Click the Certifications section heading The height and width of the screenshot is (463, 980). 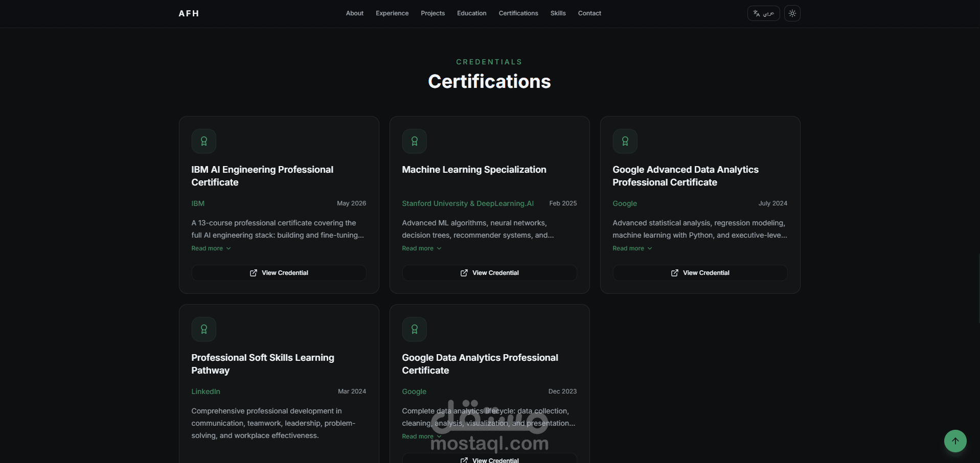tap(489, 82)
